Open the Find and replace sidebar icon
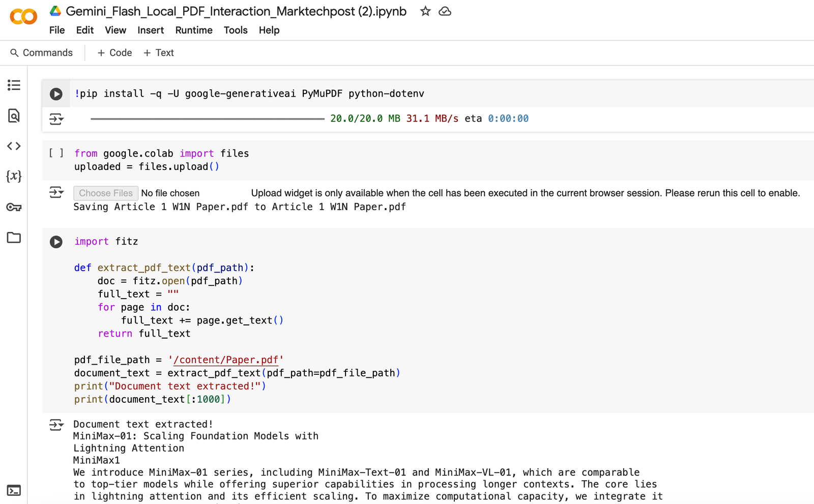 [x=14, y=116]
